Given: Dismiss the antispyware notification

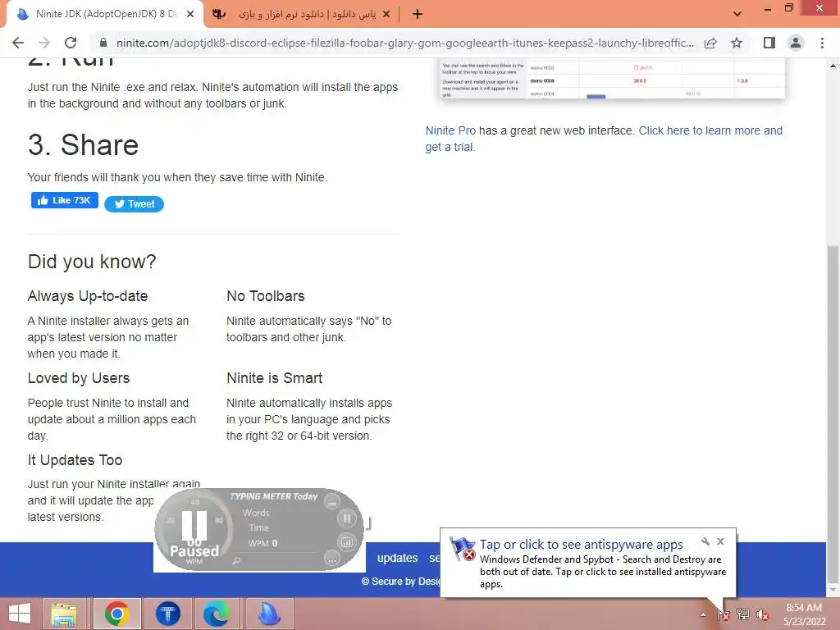Looking at the screenshot, I should (720, 541).
